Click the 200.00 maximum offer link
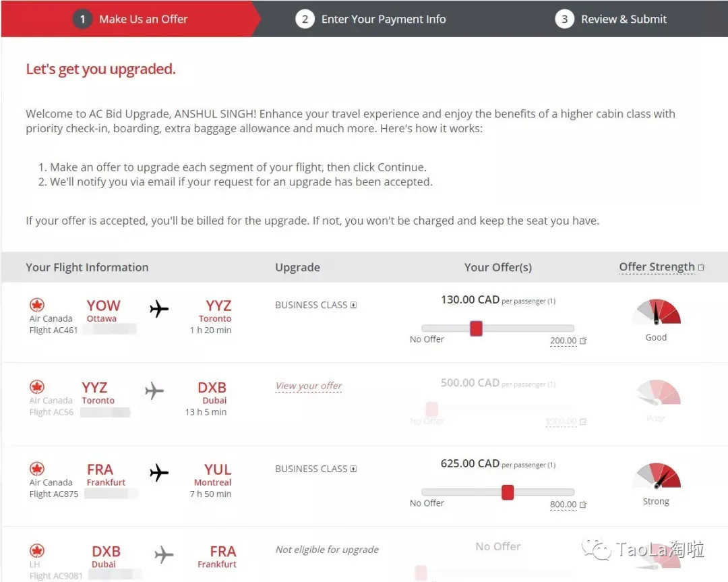 (x=563, y=341)
